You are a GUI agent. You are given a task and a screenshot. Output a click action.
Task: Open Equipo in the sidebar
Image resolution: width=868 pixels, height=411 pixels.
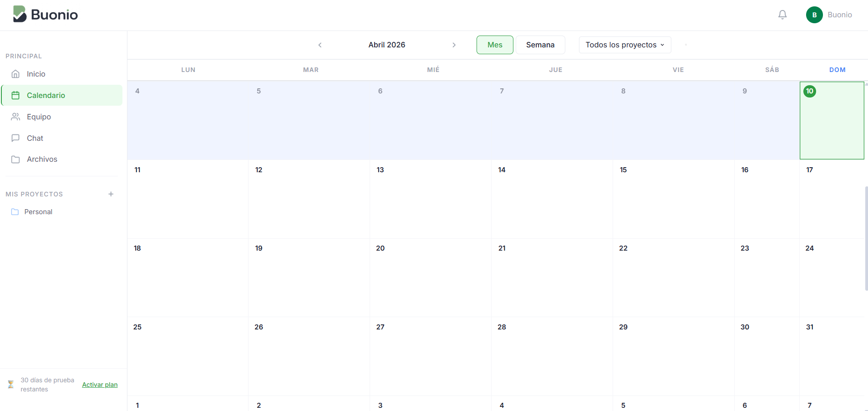(x=62, y=117)
